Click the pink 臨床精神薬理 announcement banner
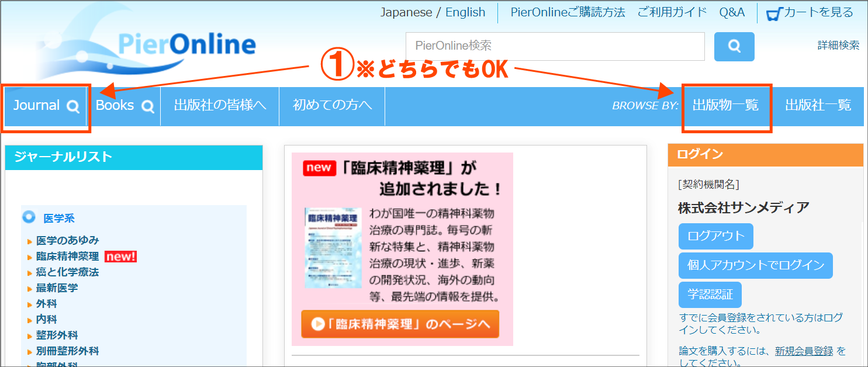 [x=403, y=249]
